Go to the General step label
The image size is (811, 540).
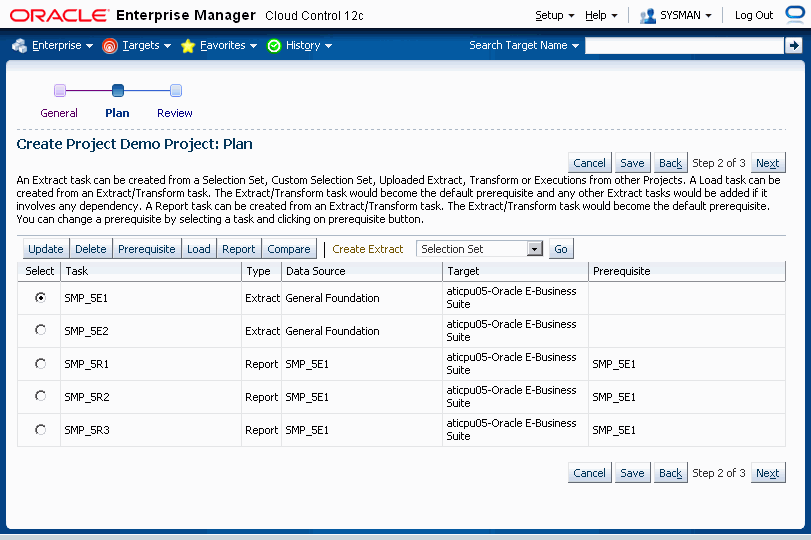point(59,113)
